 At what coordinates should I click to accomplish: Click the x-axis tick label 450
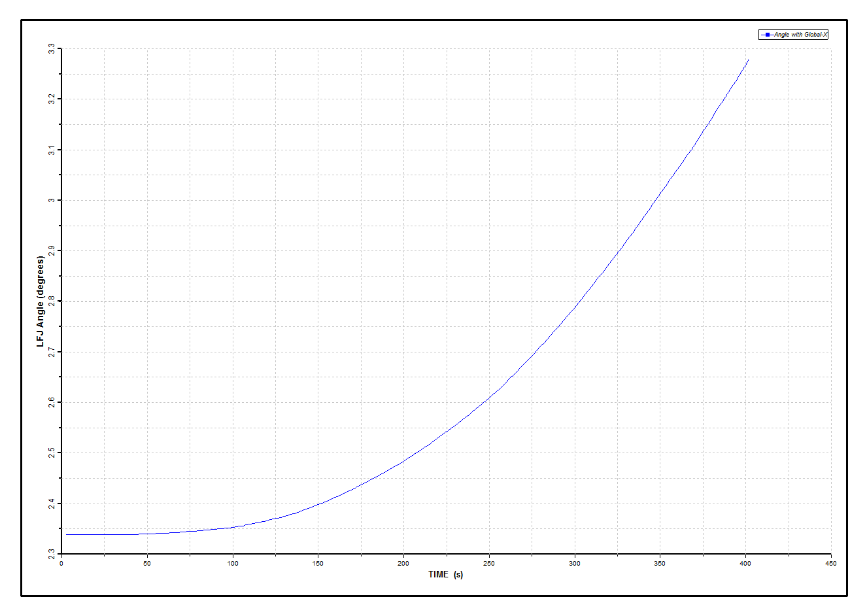point(831,564)
